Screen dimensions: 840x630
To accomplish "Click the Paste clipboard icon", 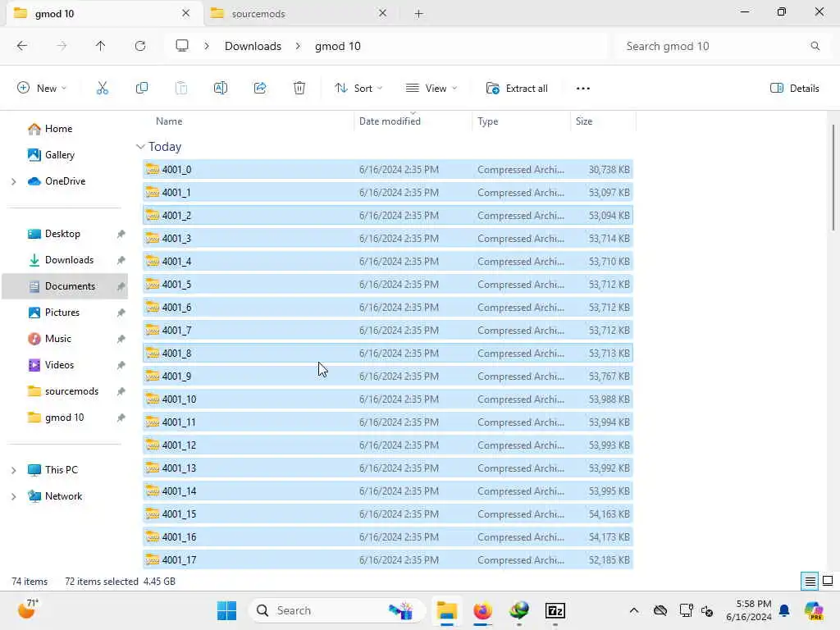I will point(181,89).
